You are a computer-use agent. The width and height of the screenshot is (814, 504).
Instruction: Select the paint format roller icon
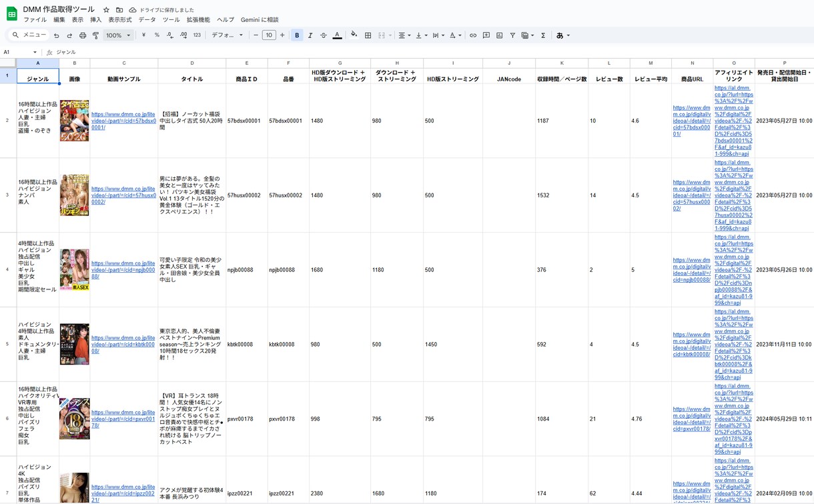(x=95, y=35)
